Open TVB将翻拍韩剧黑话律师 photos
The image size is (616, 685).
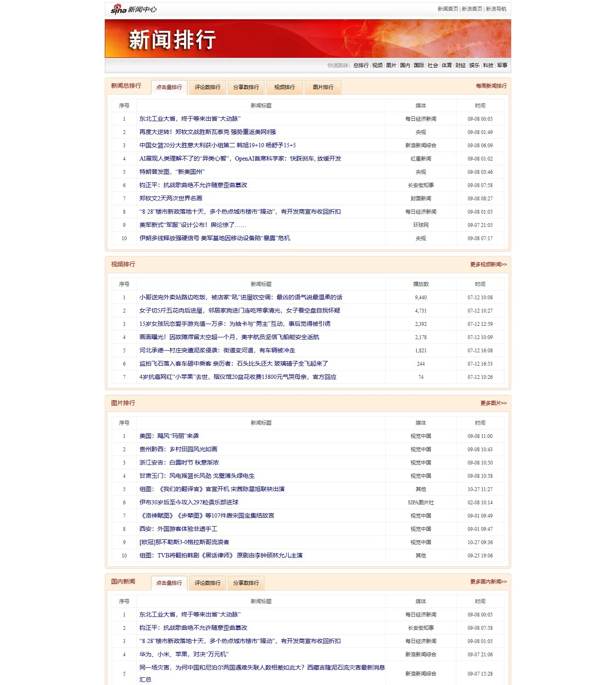pyautogui.click(x=221, y=555)
